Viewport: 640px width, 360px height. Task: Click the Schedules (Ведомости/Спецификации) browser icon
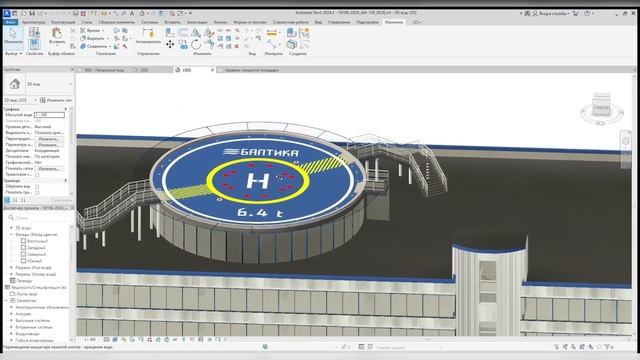click(x=7, y=287)
